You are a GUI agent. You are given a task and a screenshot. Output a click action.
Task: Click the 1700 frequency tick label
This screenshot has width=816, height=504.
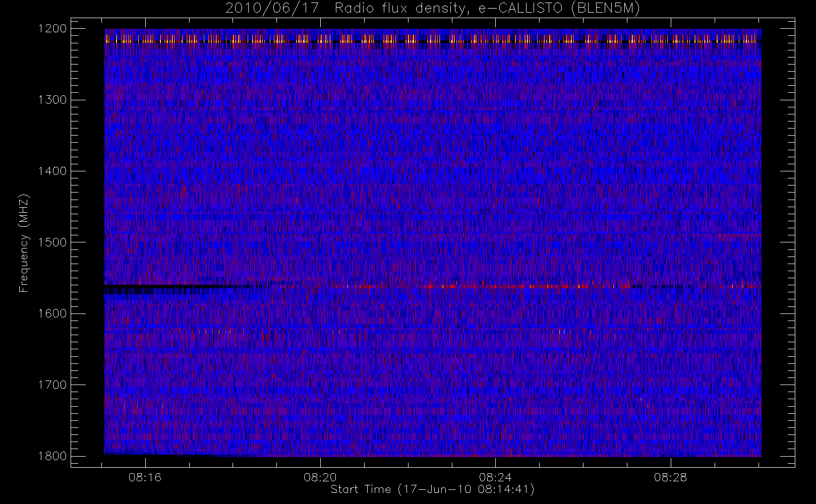pos(52,385)
